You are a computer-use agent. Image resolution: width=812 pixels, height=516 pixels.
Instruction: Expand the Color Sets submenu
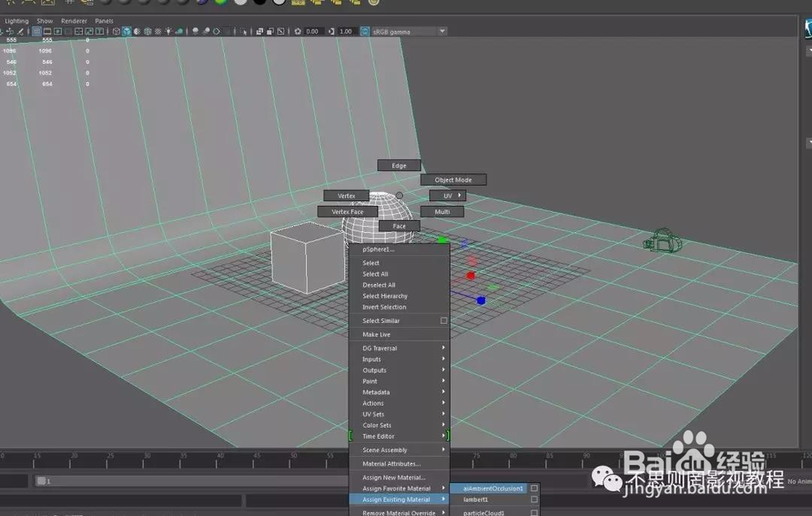click(399, 425)
